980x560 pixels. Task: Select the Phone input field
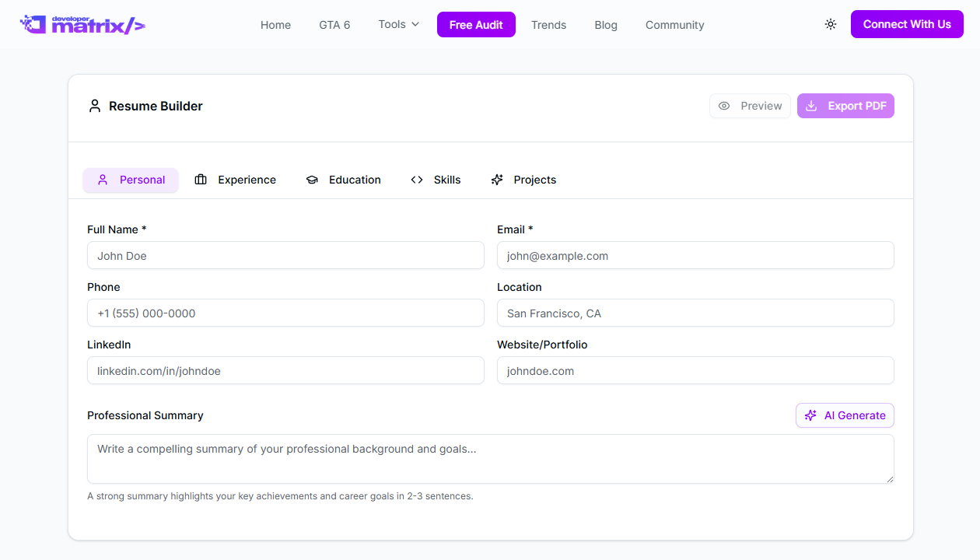pyautogui.click(x=285, y=313)
